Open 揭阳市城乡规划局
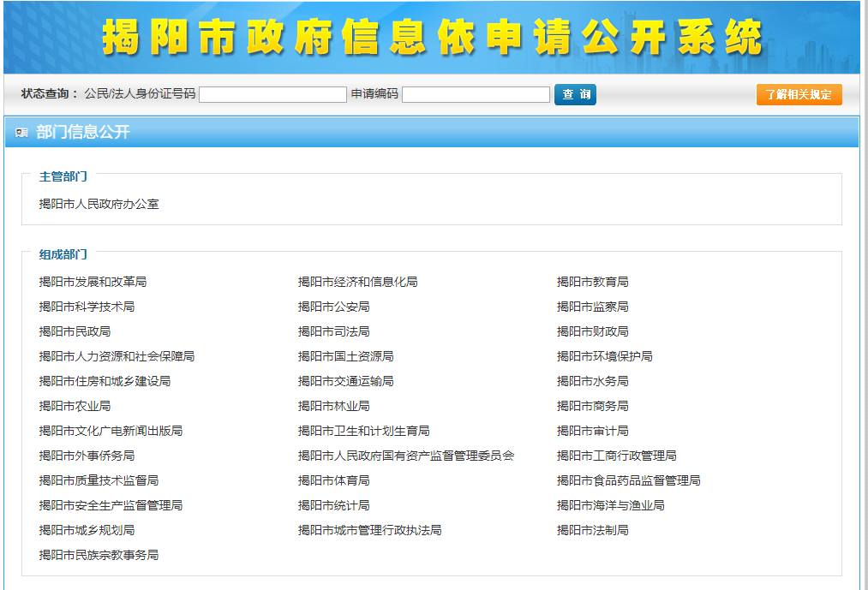Screen dimensions: 868x590 [87, 531]
